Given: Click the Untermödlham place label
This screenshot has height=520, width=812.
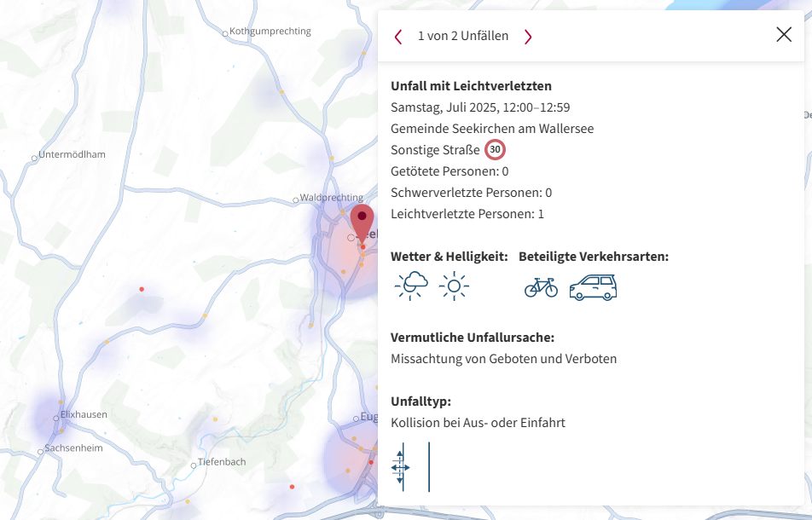Looking at the screenshot, I should pos(72,154).
